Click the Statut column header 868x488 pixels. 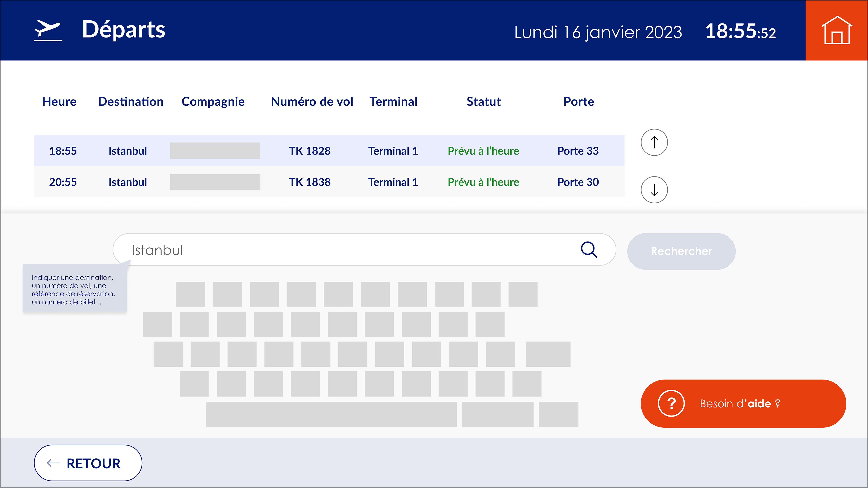484,101
